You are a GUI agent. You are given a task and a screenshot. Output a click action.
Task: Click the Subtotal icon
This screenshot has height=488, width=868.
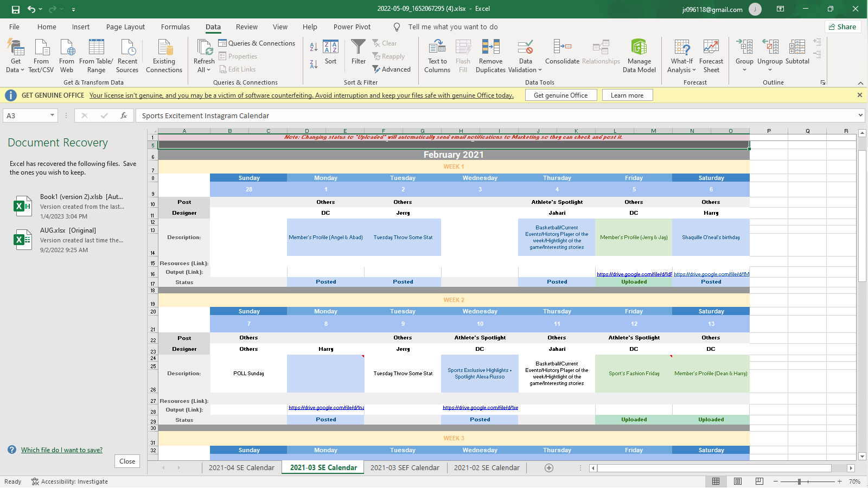pyautogui.click(x=797, y=48)
